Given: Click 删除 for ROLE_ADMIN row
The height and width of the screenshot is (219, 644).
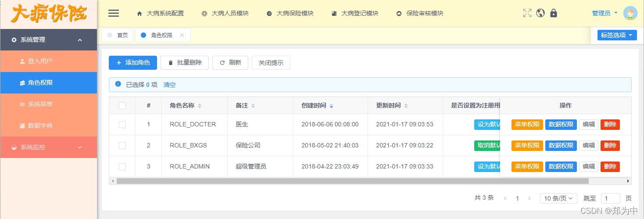Looking at the screenshot, I should 610,166.
